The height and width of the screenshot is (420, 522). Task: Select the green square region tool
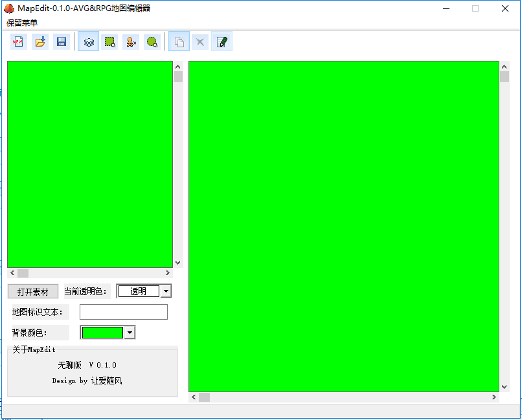pyautogui.click(x=110, y=42)
